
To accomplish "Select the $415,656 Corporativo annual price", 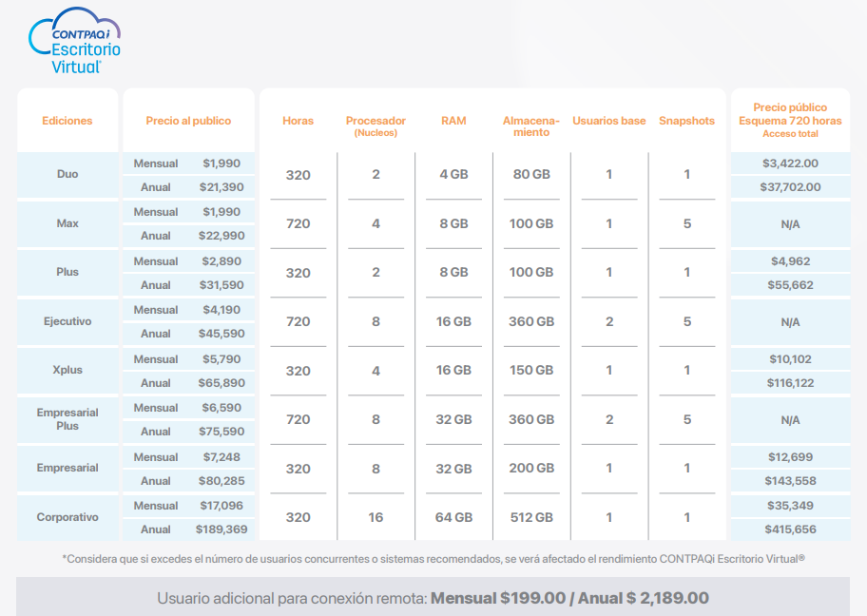I will pos(790,529).
